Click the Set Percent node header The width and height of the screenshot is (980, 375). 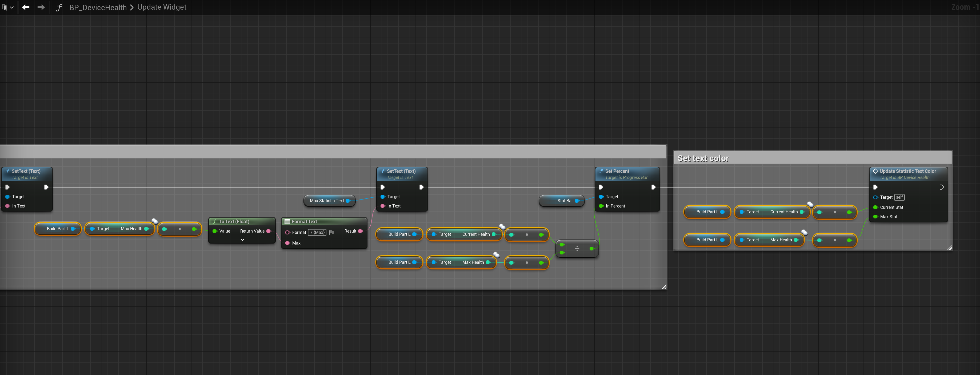[x=617, y=171]
